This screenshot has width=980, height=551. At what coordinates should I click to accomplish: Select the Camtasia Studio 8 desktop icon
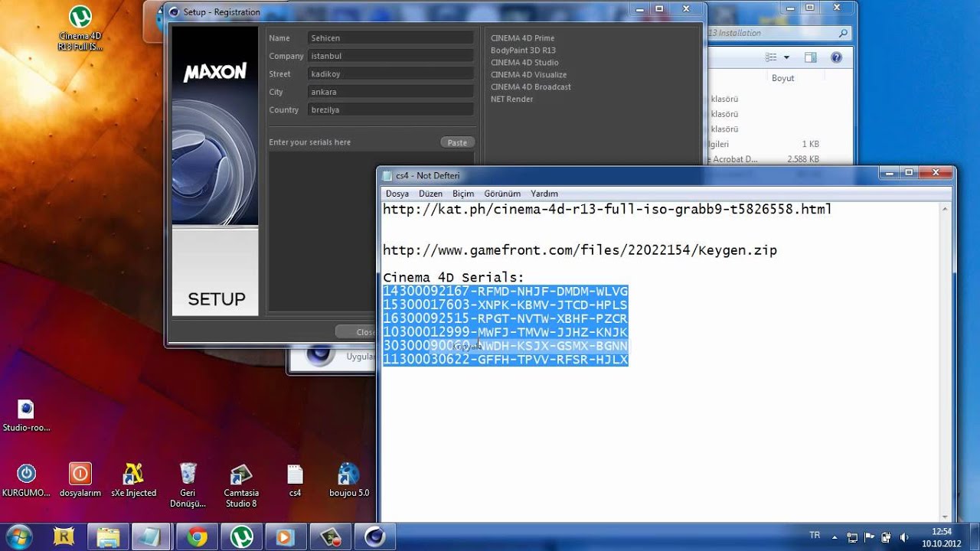click(241, 485)
